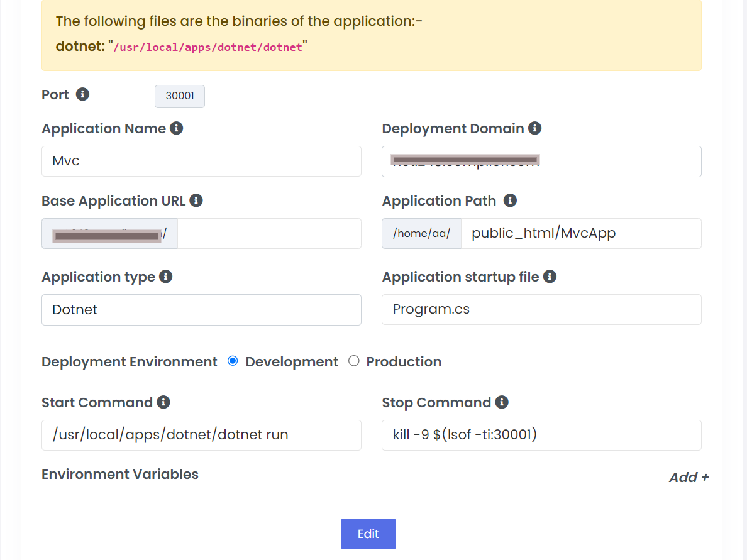Click the Application Path info icon
The height and width of the screenshot is (560, 747).
coord(511,200)
